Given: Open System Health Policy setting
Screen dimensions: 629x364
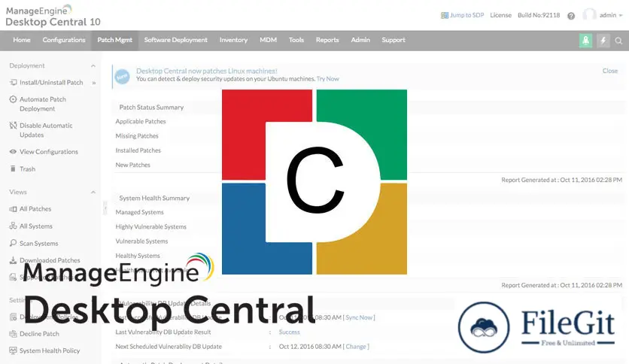Looking at the screenshot, I should [x=50, y=350].
